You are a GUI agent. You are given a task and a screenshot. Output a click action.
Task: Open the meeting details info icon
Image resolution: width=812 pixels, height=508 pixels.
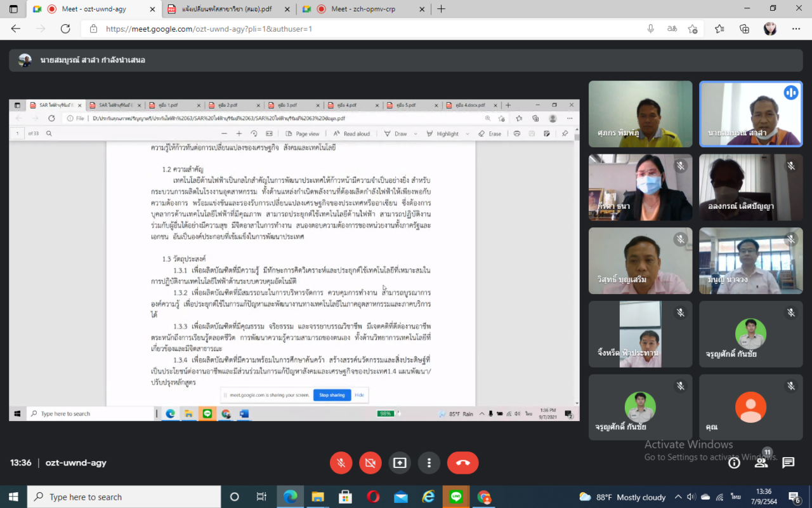pyautogui.click(x=734, y=463)
